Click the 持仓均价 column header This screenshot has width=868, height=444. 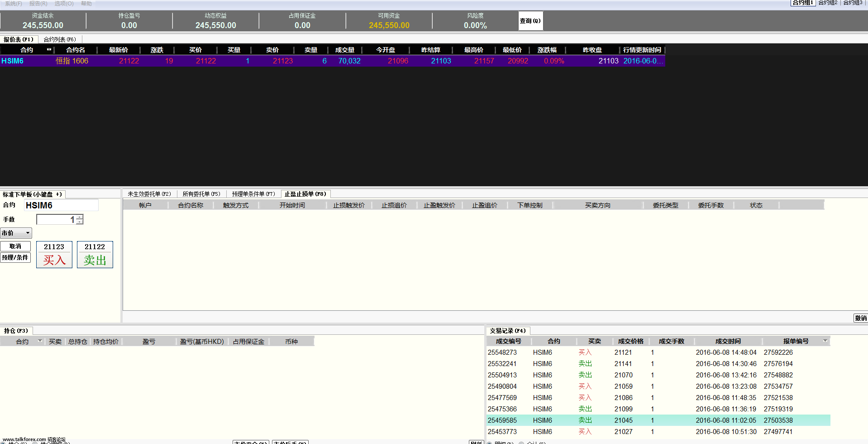coord(106,342)
